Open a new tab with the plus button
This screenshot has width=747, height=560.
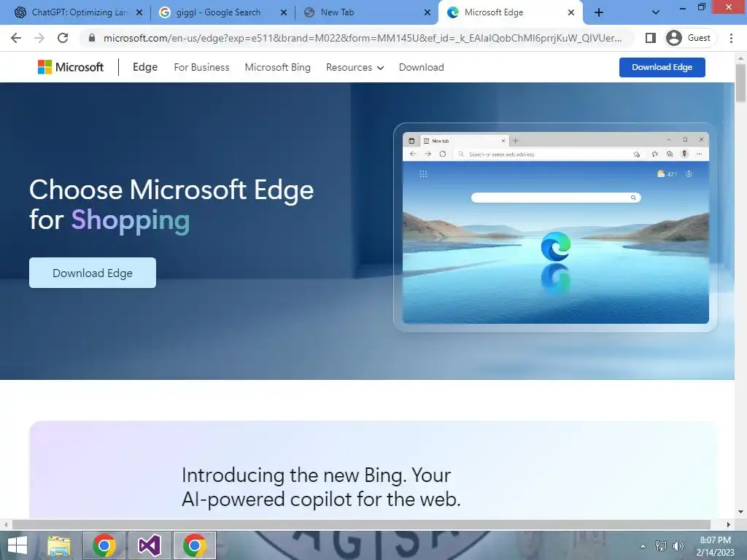point(599,13)
